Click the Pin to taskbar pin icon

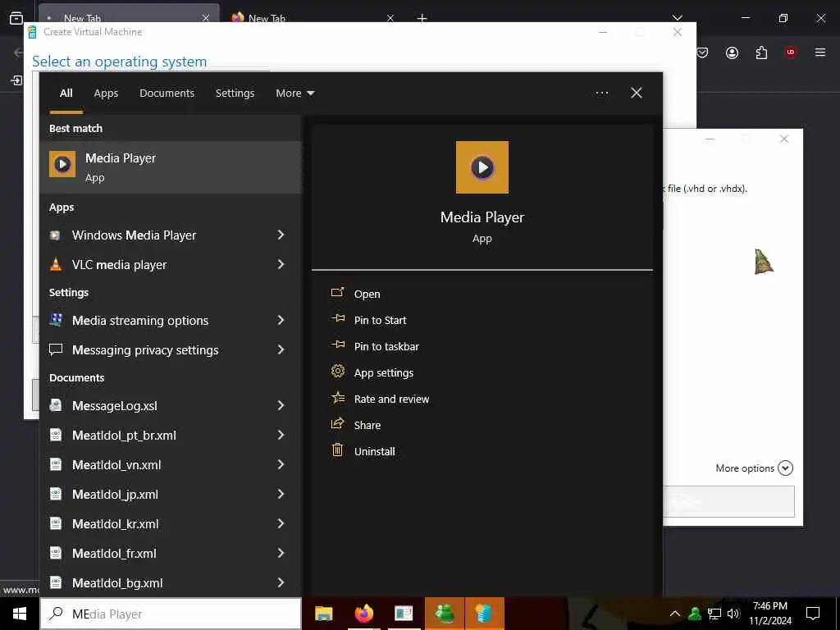pyautogui.click(x=337, y=345)
